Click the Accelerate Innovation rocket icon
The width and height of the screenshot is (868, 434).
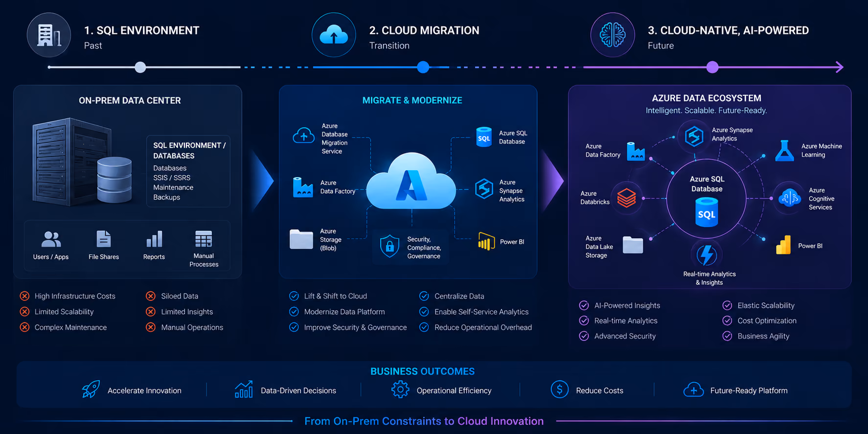[x=91, y=389]
